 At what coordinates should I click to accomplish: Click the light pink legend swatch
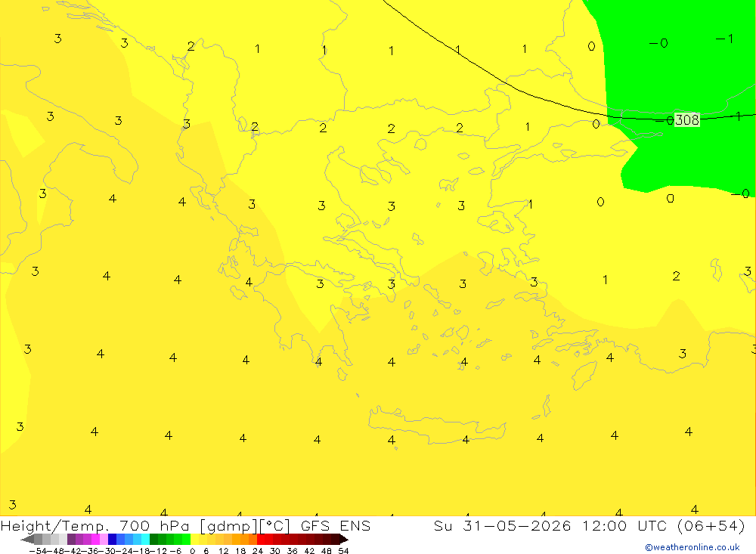pos(104,539)
